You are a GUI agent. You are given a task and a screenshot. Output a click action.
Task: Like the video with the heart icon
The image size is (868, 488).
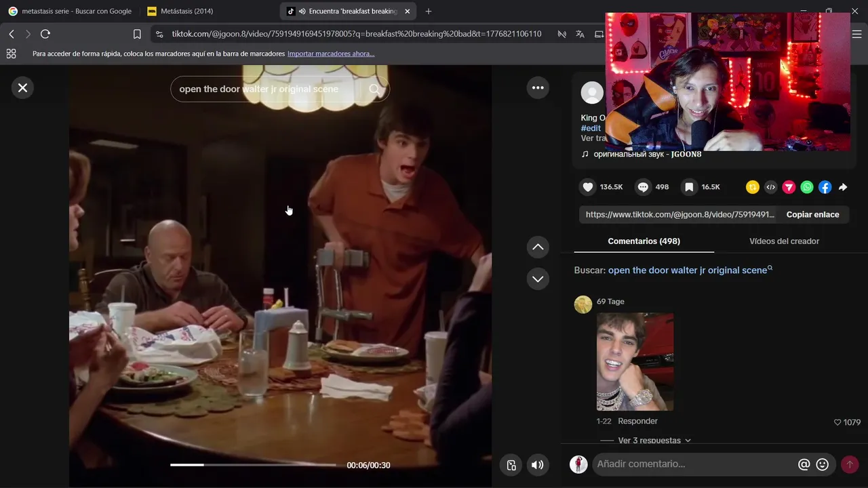[x=588, y=187]
